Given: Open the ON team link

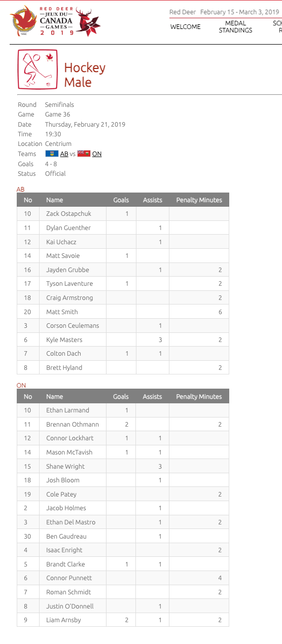Looking at the screenshot, I should [97, 154].
